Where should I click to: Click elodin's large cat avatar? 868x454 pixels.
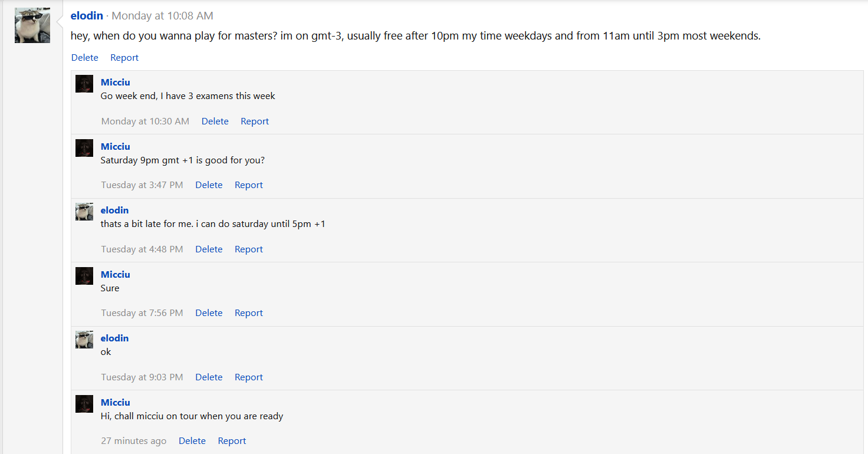tap(32, 25)
